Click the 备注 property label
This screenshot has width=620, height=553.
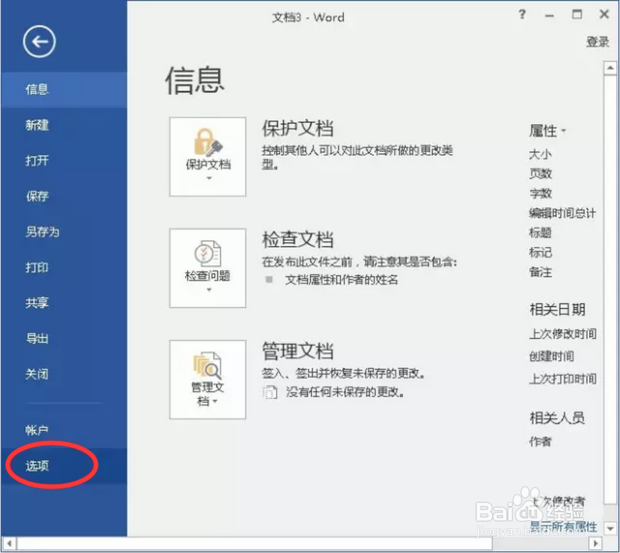point(540,272)
